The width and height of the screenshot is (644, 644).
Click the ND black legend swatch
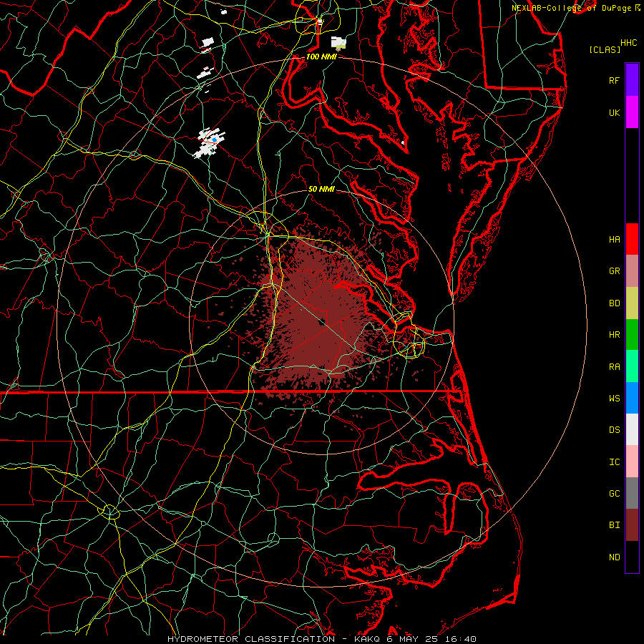[x=632, y=557]
